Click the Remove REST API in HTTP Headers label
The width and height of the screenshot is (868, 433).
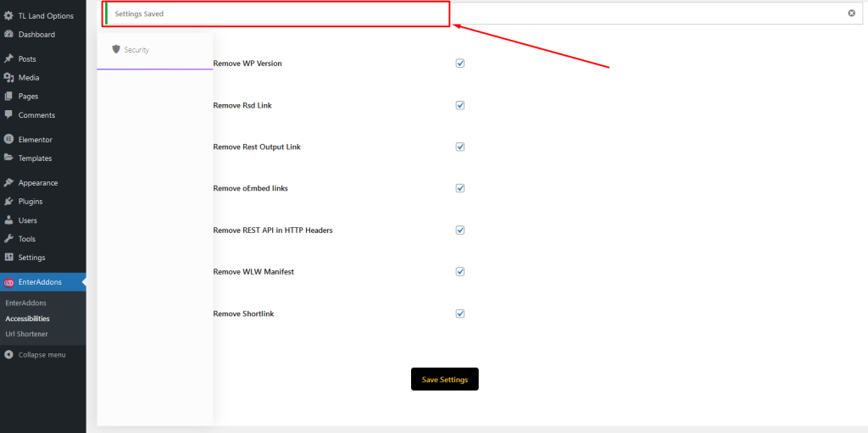click(x=273, y=230)
